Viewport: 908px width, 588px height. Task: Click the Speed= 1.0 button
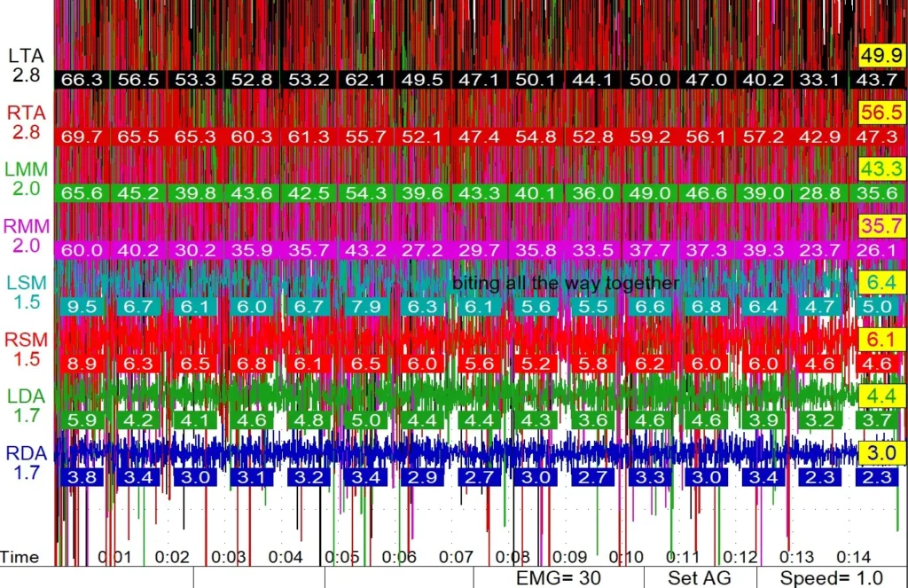pyautogui.click(x=832, y=577)
